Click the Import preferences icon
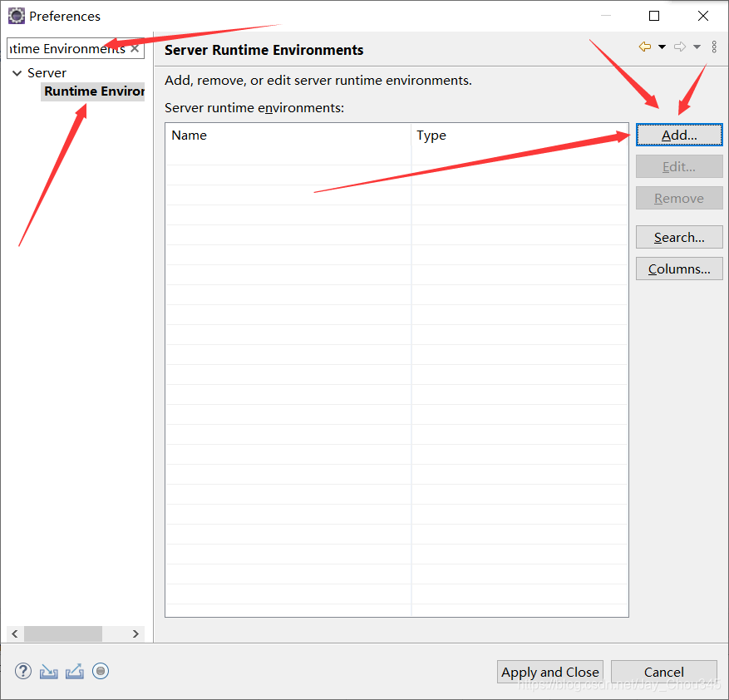729x700 pixels. tap(49, 671)
